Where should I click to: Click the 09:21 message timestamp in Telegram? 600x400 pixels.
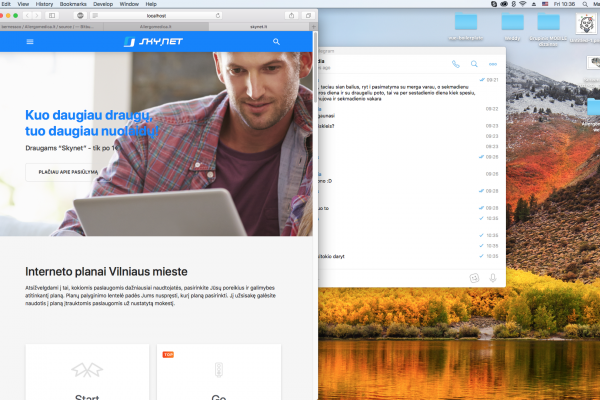[x=492, y=80]
